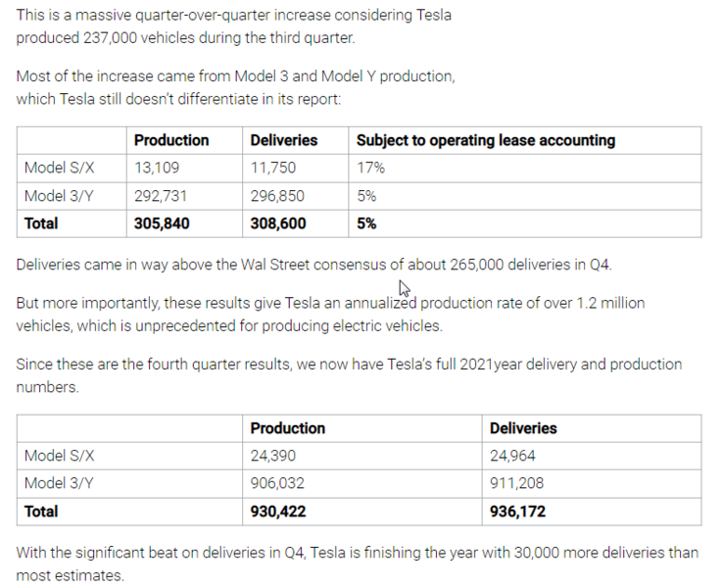Image resolution: width=722 pixels, height=588 pixels.
Task: Click the 296,850 deliveries value
Action: pyautogui.click(x=277, y=196)
